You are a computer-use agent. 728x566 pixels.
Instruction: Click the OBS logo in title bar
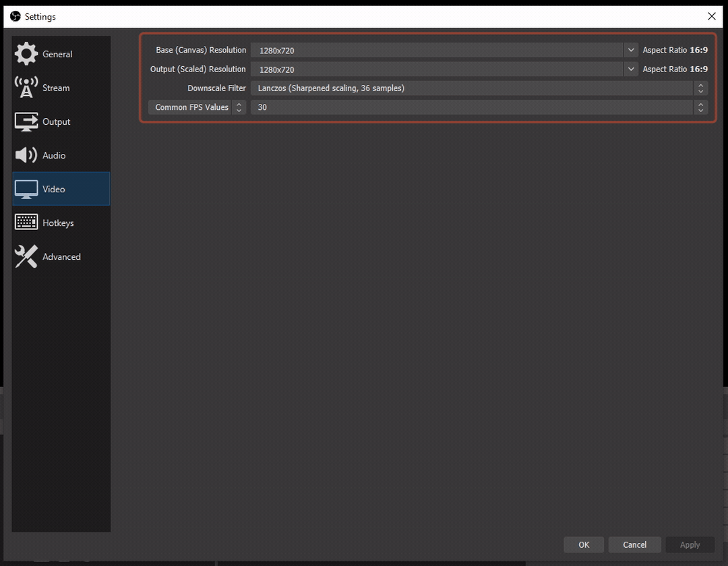click(15, 16)
